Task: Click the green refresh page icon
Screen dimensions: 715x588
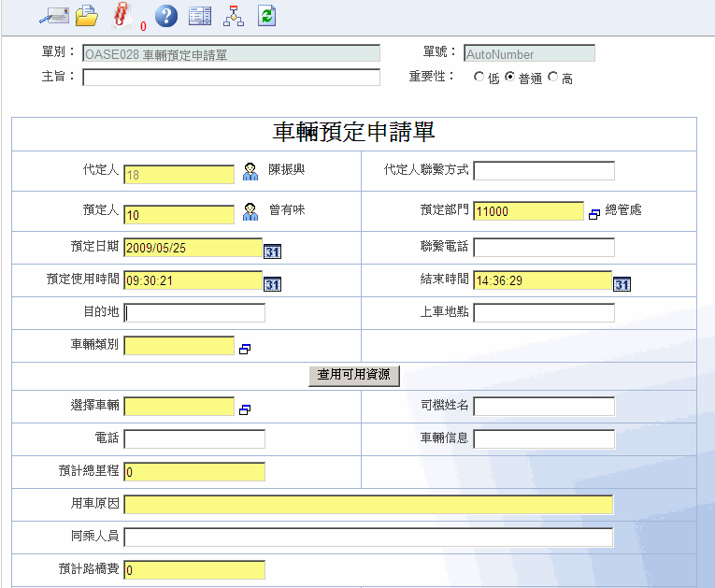Action: point(267,15)
